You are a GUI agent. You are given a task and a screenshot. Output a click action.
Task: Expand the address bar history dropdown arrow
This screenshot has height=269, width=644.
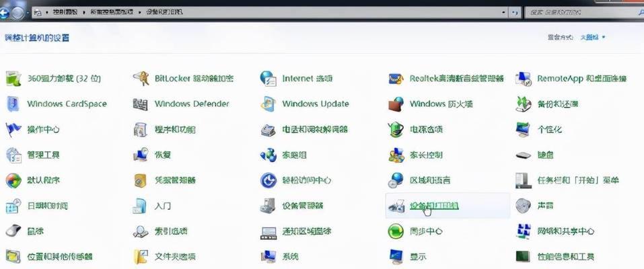pyautogui.click(x=504, y=13)
